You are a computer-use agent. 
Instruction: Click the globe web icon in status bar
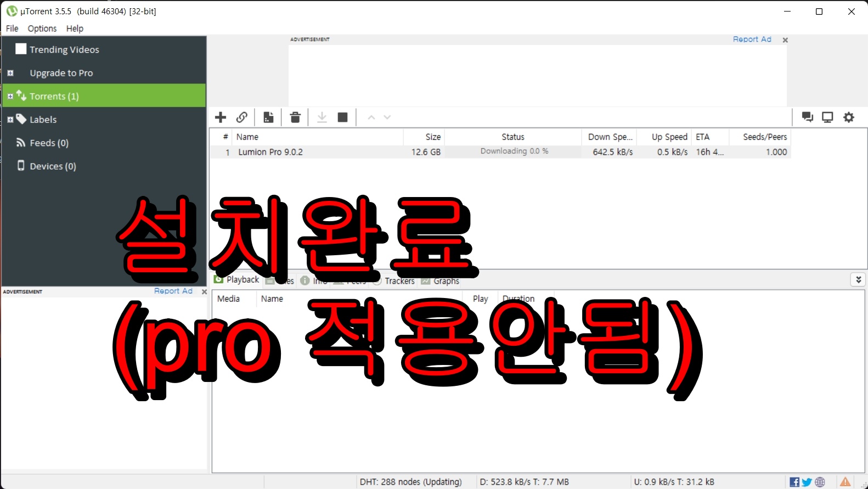pos(820,482)
